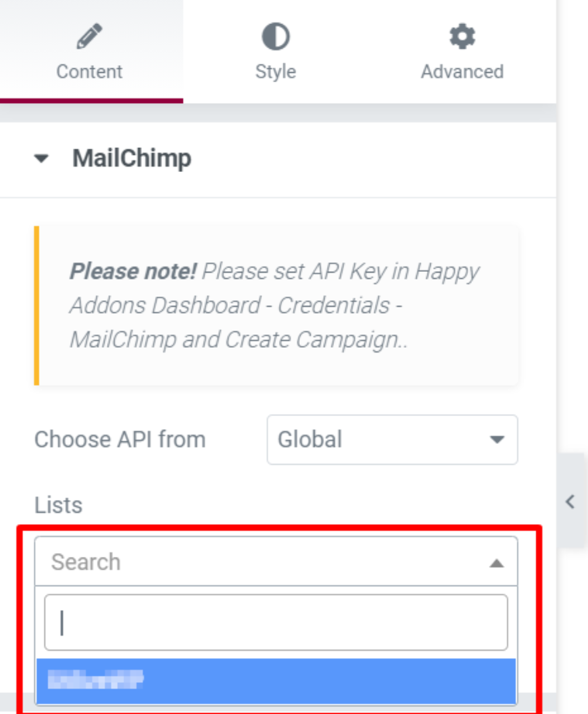Collapse the panel with the side chevron
This screenshot has height=714, width=588.
point(571,501)
